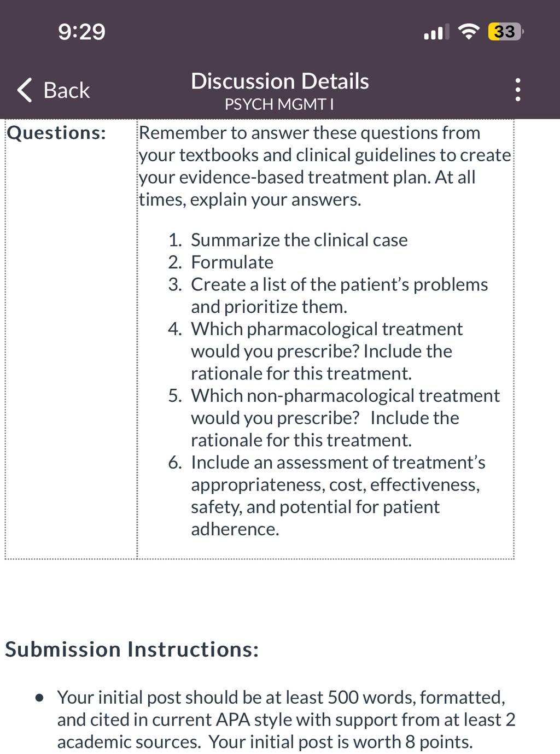Screen dimensions: 560x754
Task: Tap the PSYCH MGMT I course subtitle
Action: click(x=279, y=104)
